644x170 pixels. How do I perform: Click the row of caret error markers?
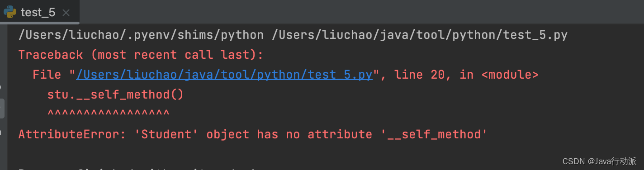click(108, 113)
